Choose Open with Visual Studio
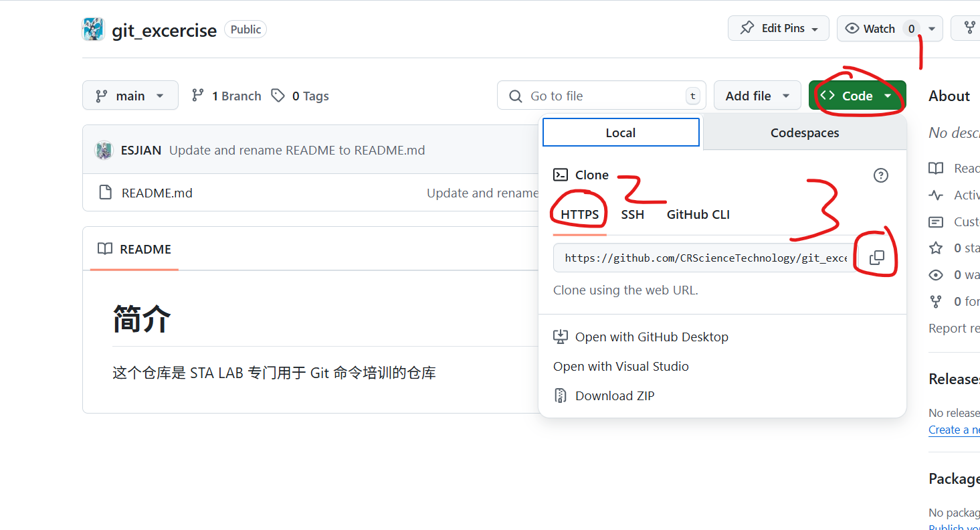Viewport: 980px width, 530px height. [621, 366]
